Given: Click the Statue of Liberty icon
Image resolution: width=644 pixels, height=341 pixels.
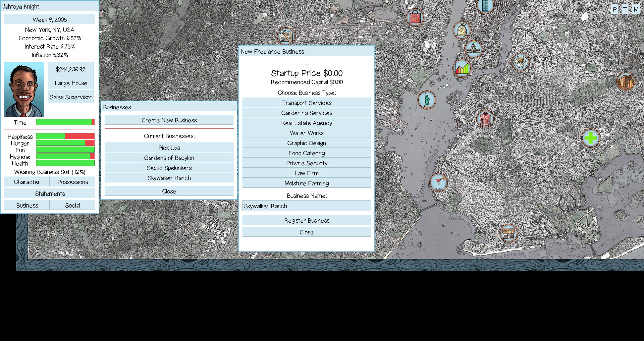Looking at the screenshot, I should click(427, 100).
